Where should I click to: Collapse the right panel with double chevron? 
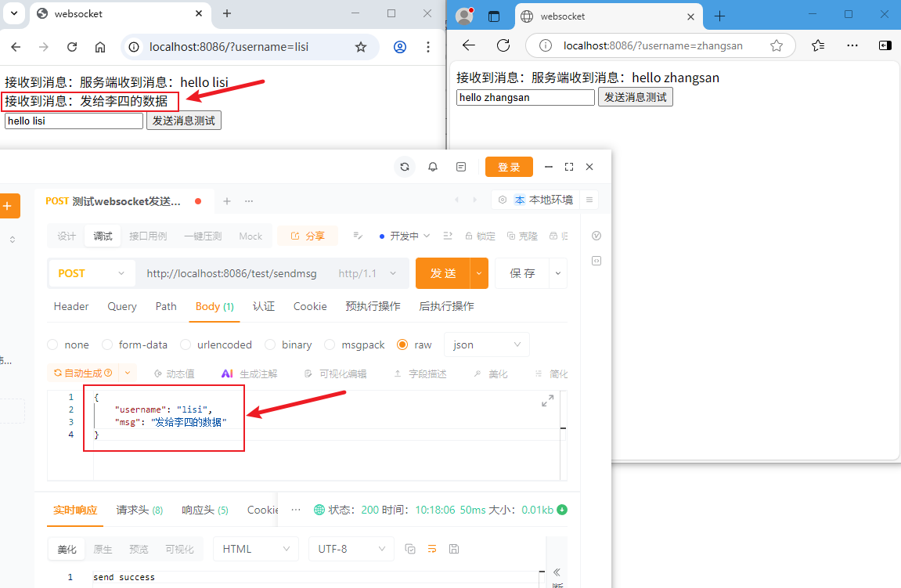tap(557, 572)
